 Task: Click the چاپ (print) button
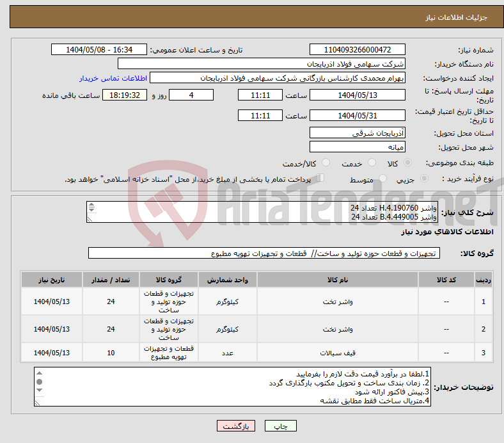pyautogui.click(x=280, y=426)
